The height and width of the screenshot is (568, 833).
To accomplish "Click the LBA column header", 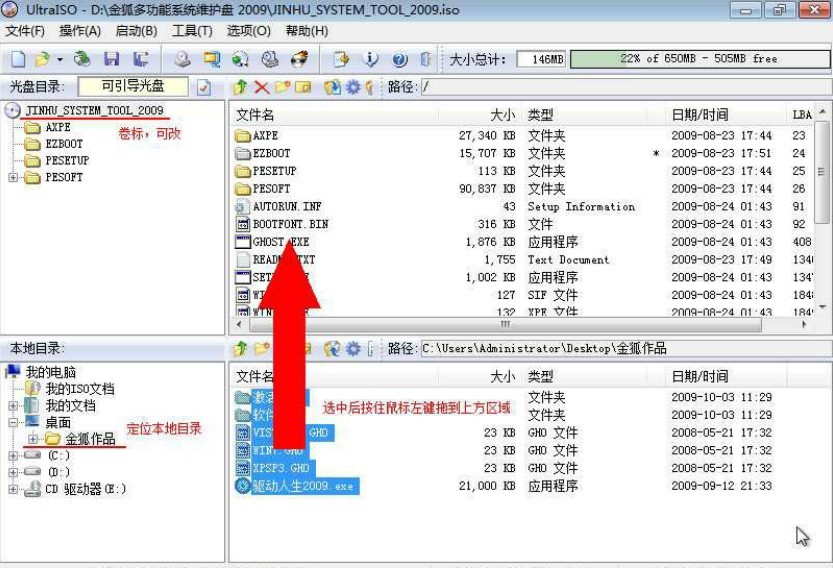I will [x=801, y=115].
